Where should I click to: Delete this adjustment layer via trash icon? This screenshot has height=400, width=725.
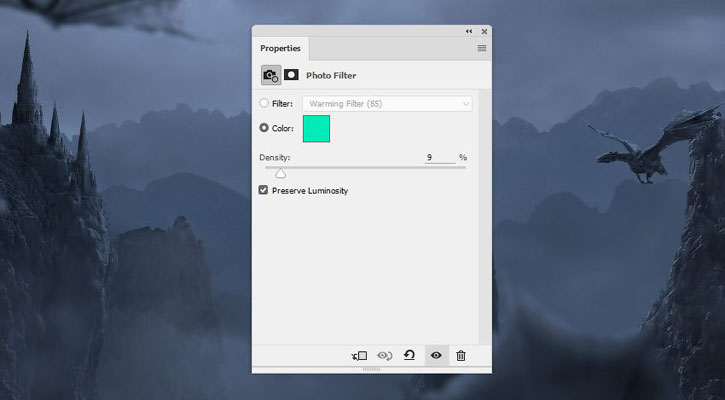(461, 356)
